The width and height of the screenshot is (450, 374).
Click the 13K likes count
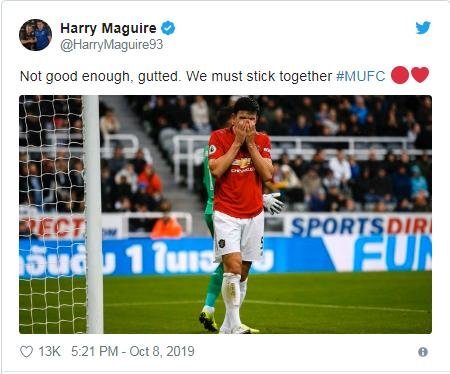(x=50, y=351)
